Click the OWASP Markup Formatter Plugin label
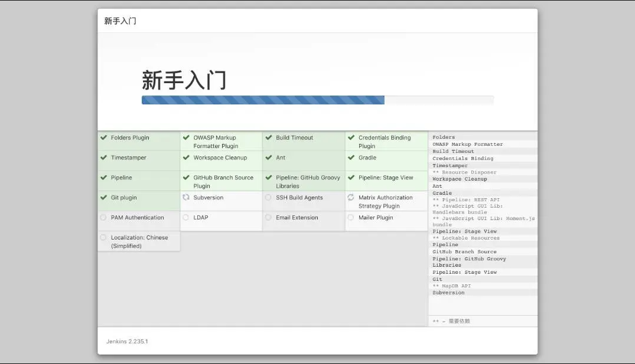Screen dimensions: 635x364 pyautogui.click(x=216, y=142)
